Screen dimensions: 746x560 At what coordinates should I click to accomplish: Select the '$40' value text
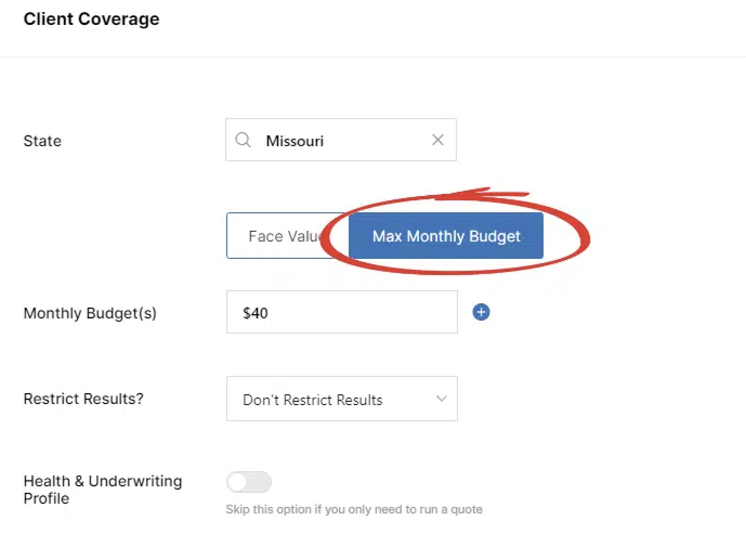coord(255,313)
